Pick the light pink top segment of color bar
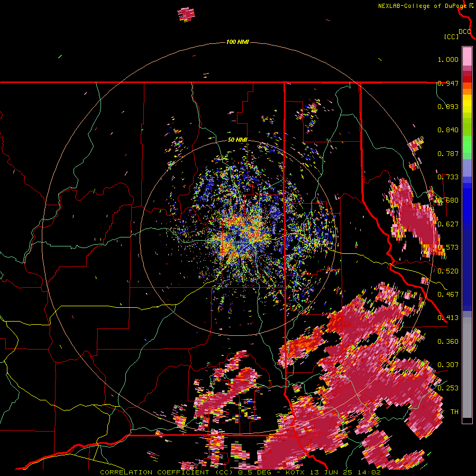The width and height of the screenshot is (476, 476). click(467, 56)
